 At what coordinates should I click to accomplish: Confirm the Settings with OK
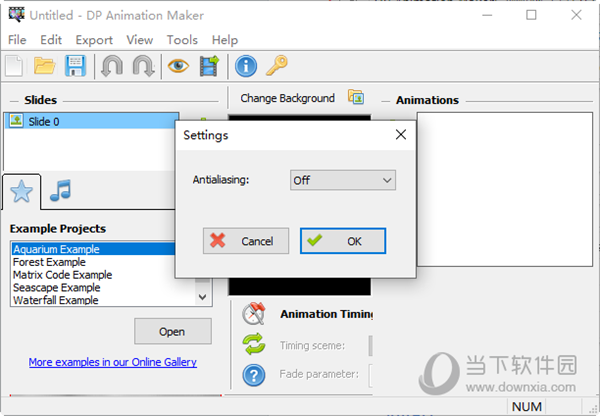(x=343, y=241)
